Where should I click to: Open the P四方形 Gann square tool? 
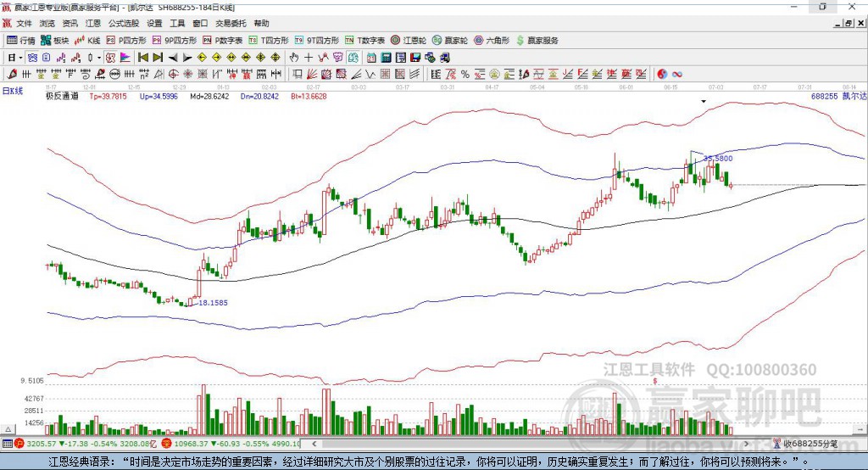click(x=126, y=41)
